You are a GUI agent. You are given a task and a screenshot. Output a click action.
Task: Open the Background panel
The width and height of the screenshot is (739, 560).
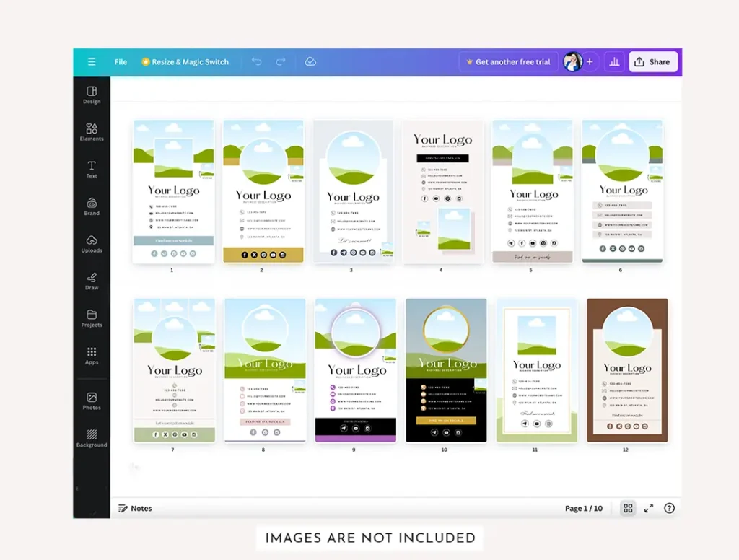pyautogui.click(x=92, y=438)
